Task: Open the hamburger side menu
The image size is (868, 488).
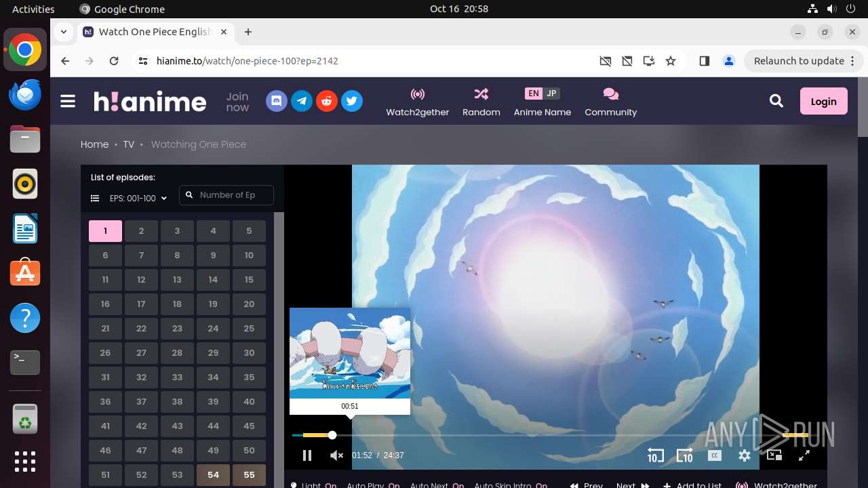Action: tap(68, 102)
